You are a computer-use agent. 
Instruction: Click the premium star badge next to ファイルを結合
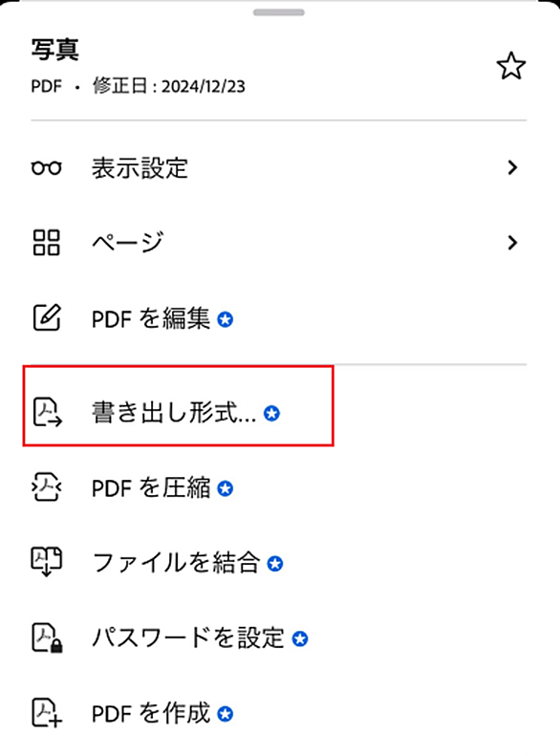click(x=275, y=563)
